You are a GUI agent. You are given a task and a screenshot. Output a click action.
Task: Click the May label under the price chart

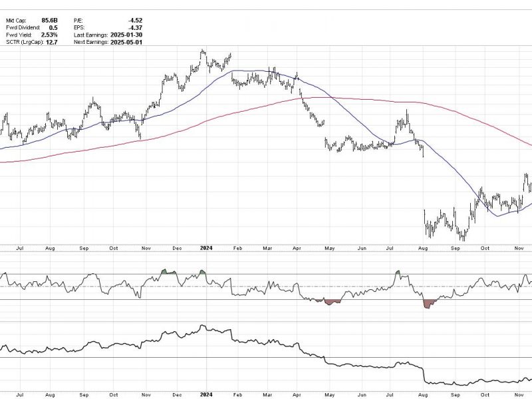[329, 248]
